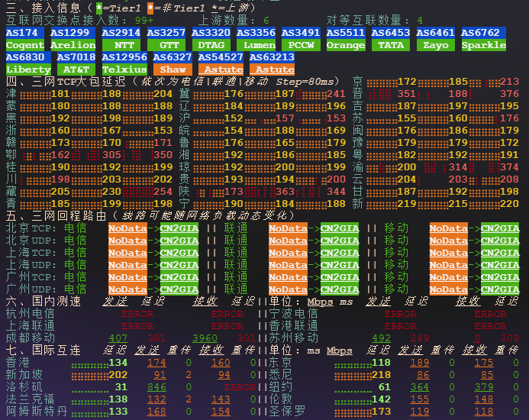Click the 成都移动 send speed 407
529x420 pixels.
point(118,338)
